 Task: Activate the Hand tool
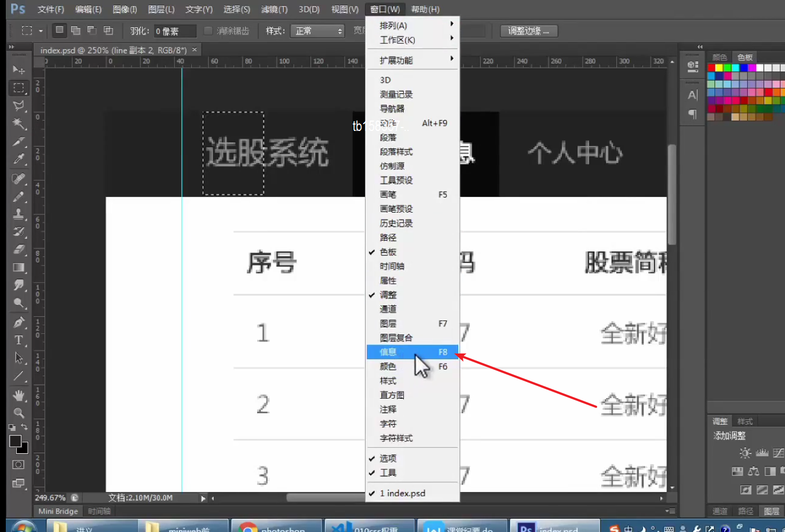(19, 395)
